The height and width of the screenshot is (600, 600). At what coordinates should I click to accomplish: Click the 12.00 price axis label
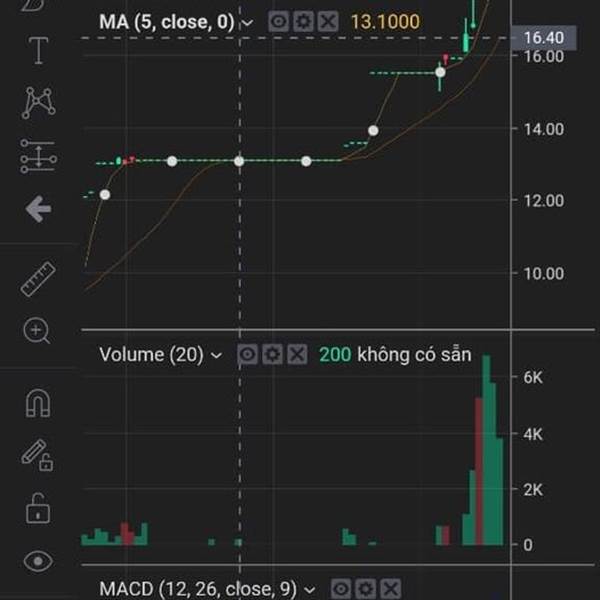pos(544,201)
